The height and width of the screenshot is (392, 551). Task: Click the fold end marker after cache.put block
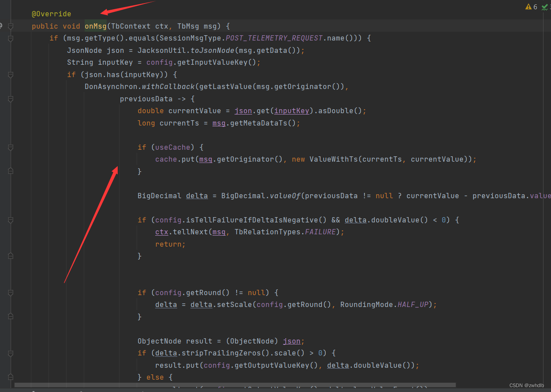pos(11,171)
